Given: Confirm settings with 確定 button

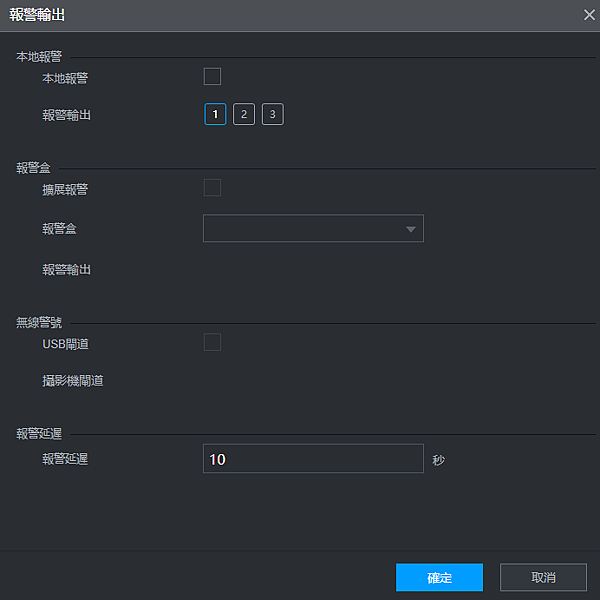Looking at the screenshot, I should pos(439,577).
